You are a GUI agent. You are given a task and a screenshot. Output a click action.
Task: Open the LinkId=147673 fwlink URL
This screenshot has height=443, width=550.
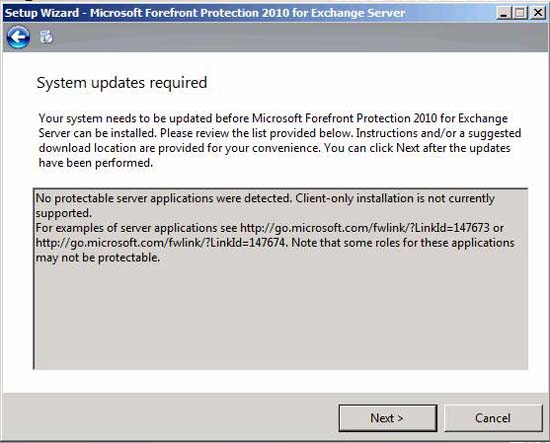pyautogui.click(x=365, y=228)
